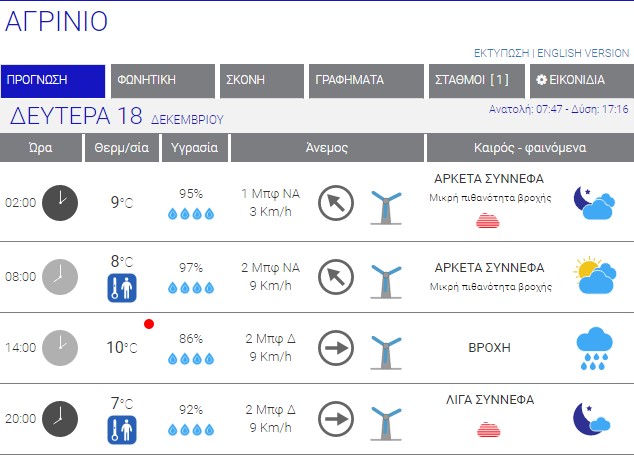Click the wind direction arrow at 14:00
Screen dimensions: 634x455
(x=336, y=348)
